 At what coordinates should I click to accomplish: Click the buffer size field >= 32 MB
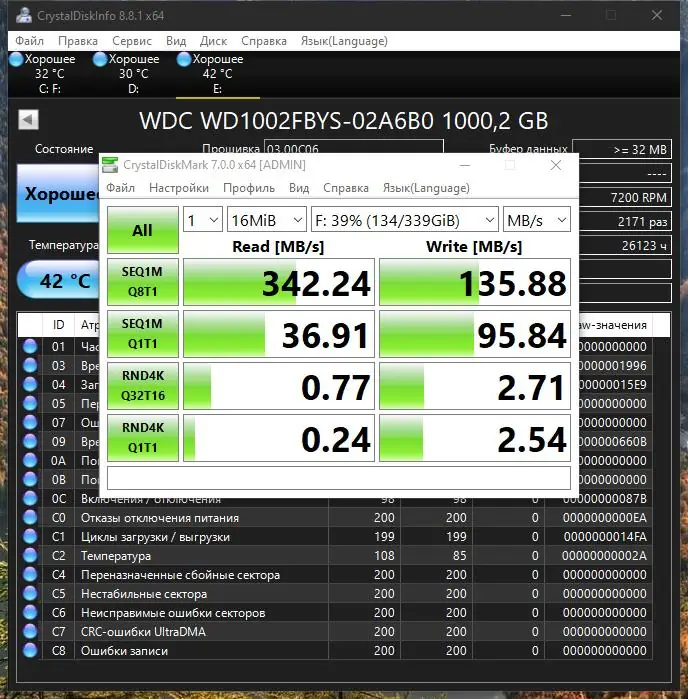[x=622, y=149]
